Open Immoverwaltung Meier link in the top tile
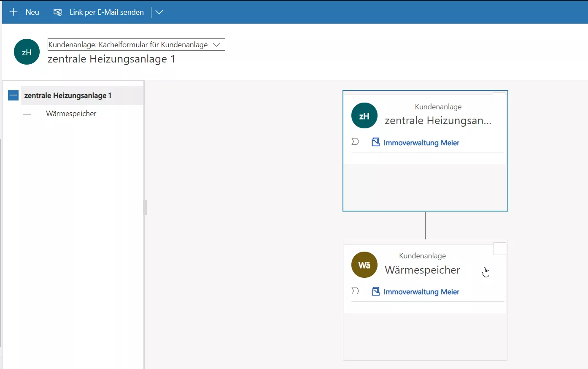This screenshot has width=588, height=369. 421,143
